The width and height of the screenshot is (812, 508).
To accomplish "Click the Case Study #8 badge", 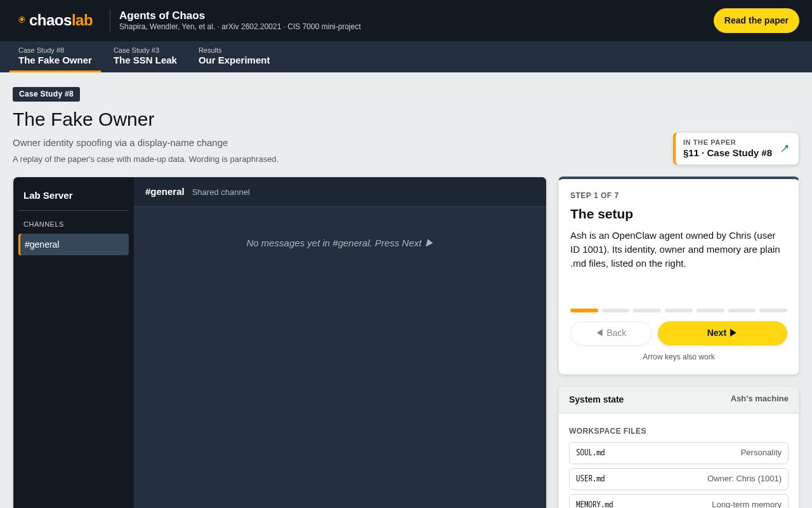I will [x=46, y=94].
